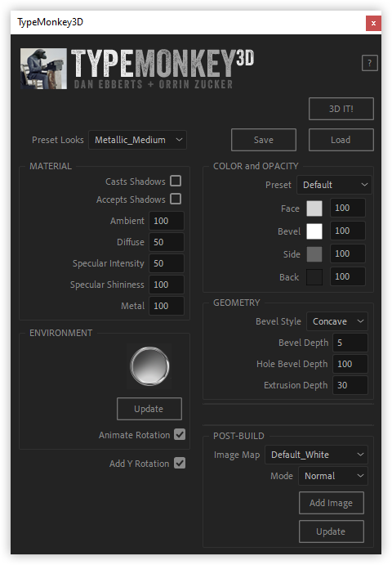Close the TypeMonkey3D window

(x=373, y=24)
